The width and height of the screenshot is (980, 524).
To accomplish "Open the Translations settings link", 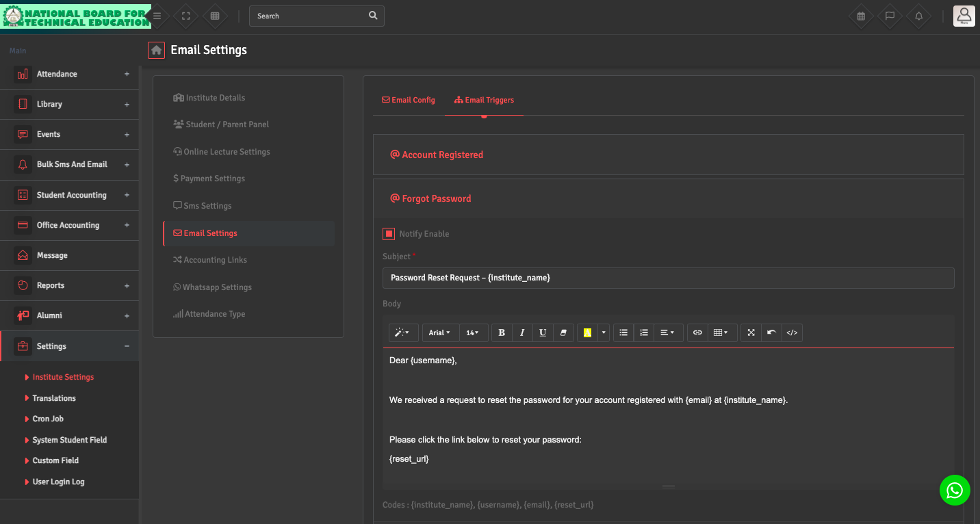I will click(x=54, y=398).
